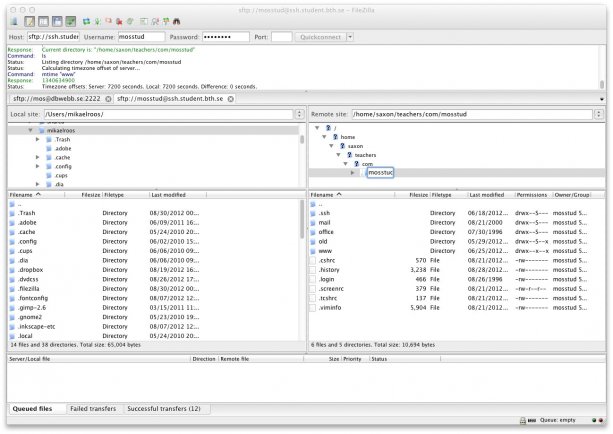Close the mos@dbwebb.se connection tab
This screenshot has height=434, width=613.
coord(108,99)
